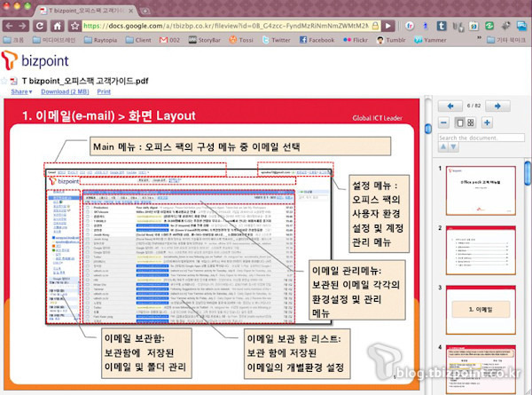Open the puzzle piece extension icon

point(506,26)
